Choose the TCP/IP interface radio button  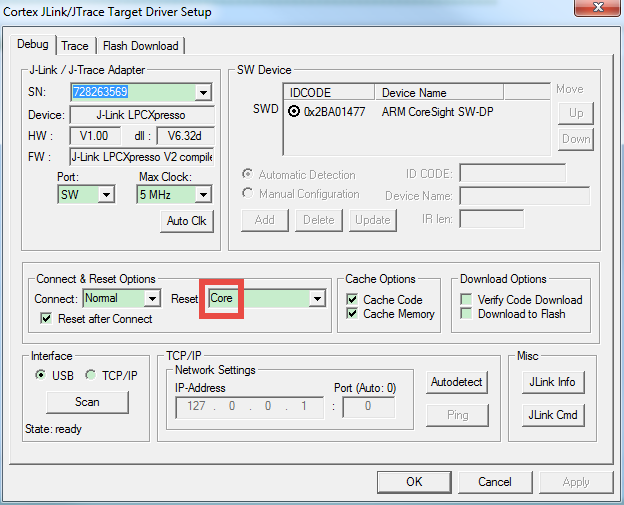[x=91, y=375]
